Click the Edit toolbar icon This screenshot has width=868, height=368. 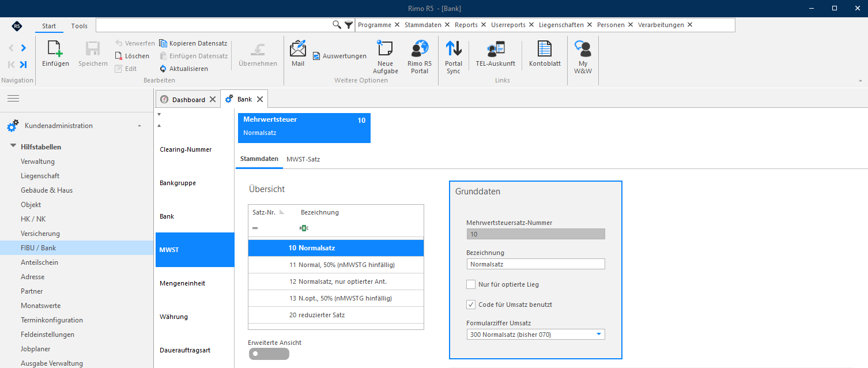[119, 69]
